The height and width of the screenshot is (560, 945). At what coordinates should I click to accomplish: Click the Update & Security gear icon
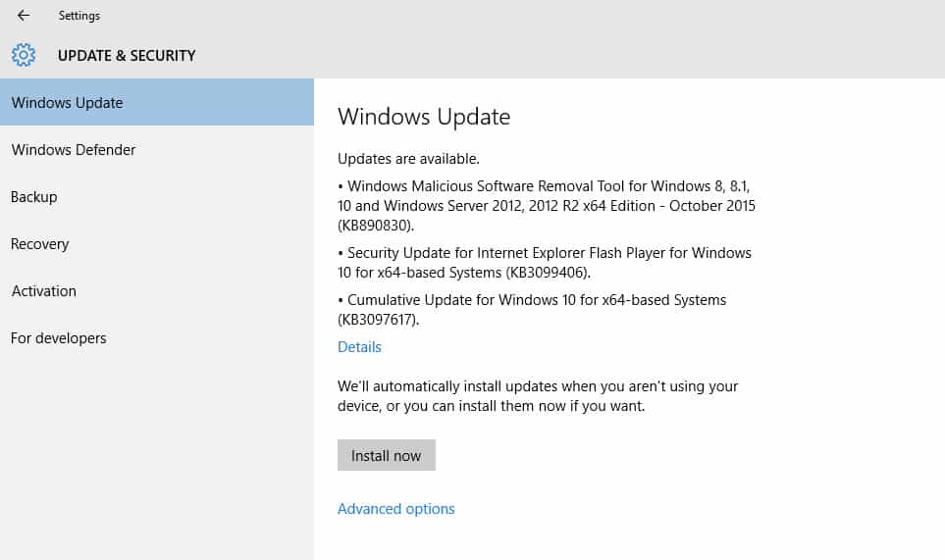[24, 55]
